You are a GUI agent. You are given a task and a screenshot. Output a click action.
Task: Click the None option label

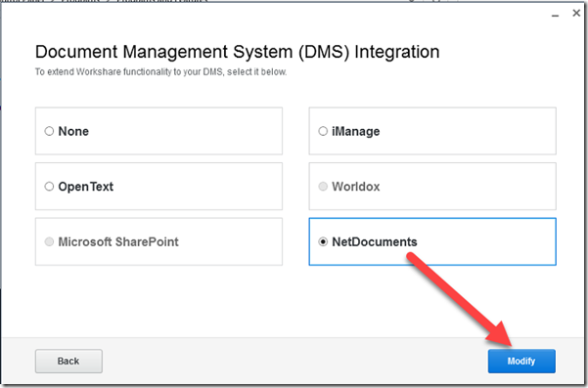(x=73, y=132)
